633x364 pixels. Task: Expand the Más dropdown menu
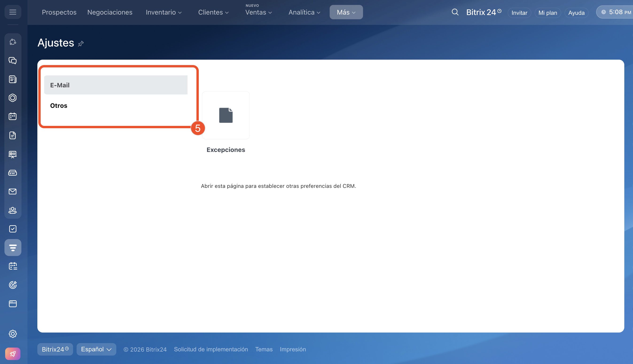pyautogui.click(x=346, y=12)
